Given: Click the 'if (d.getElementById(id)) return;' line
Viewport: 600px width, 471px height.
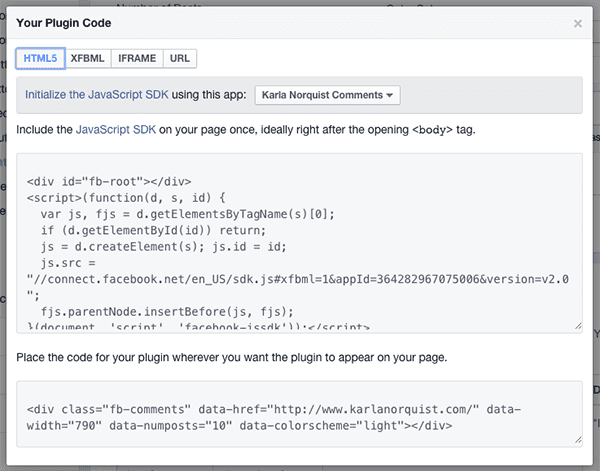Looking at the screenshot, I should pyautogui.click(x=153, y=230).
